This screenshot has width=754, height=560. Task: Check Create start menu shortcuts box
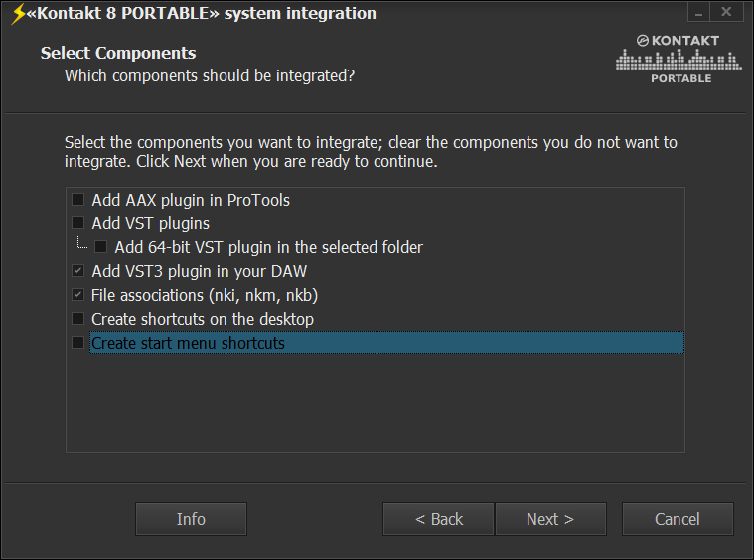pyautogui.click(x=77, y=343)
